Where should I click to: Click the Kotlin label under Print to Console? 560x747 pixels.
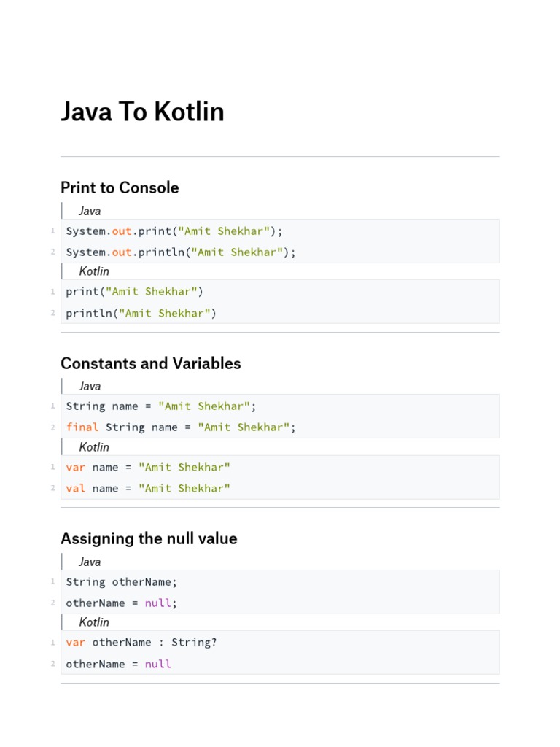[94, 271]
